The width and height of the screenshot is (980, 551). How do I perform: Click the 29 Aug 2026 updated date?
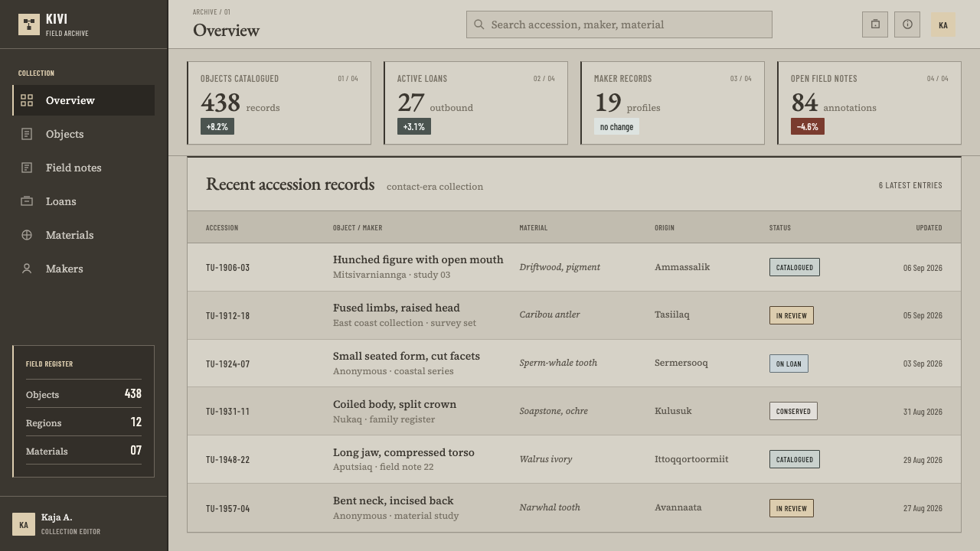(x=923, y=460)
